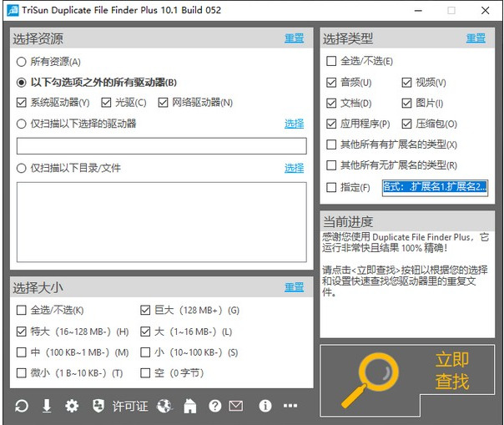The height and width of the screenshot is (425, 504).
Task: Click 选择 link beside directory/file option
Action: pyautogui.click(x=294, y=169)
